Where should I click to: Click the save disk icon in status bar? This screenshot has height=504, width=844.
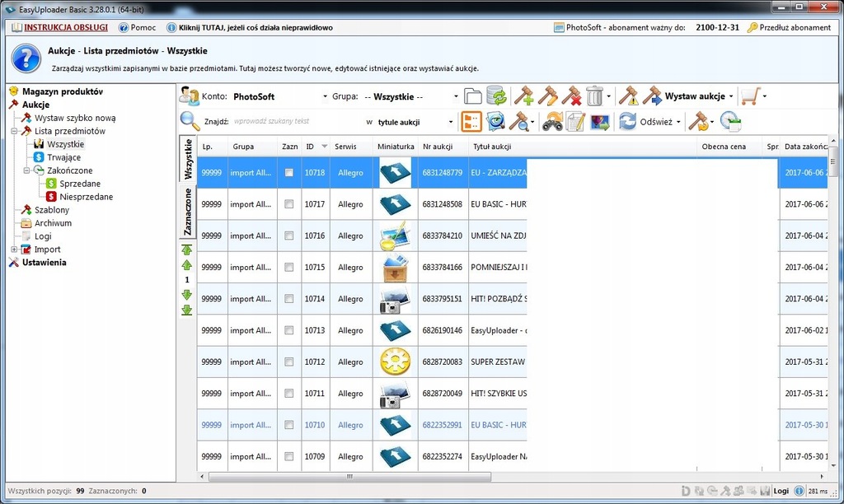tap(765, 491)
